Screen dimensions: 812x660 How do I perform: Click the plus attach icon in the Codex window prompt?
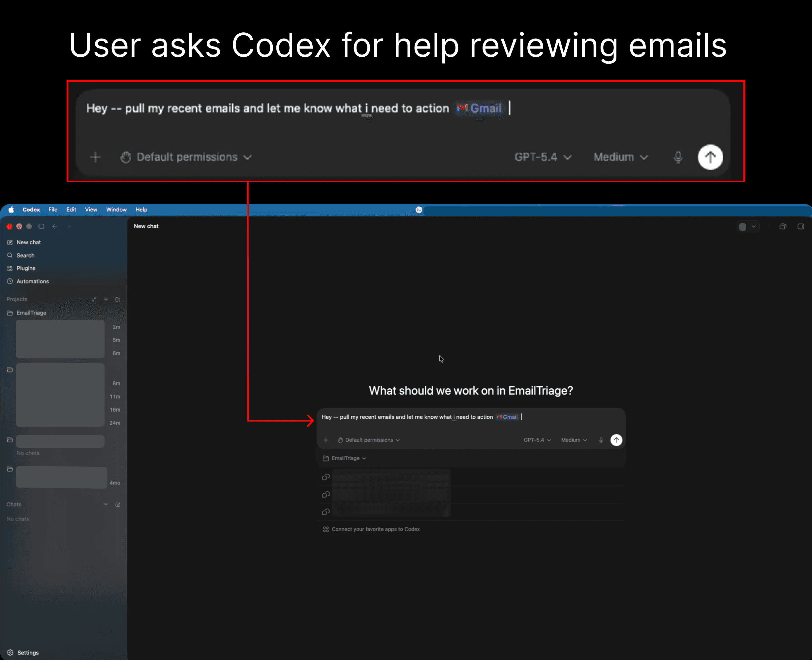pyautogui.click(x=326, y=440)
